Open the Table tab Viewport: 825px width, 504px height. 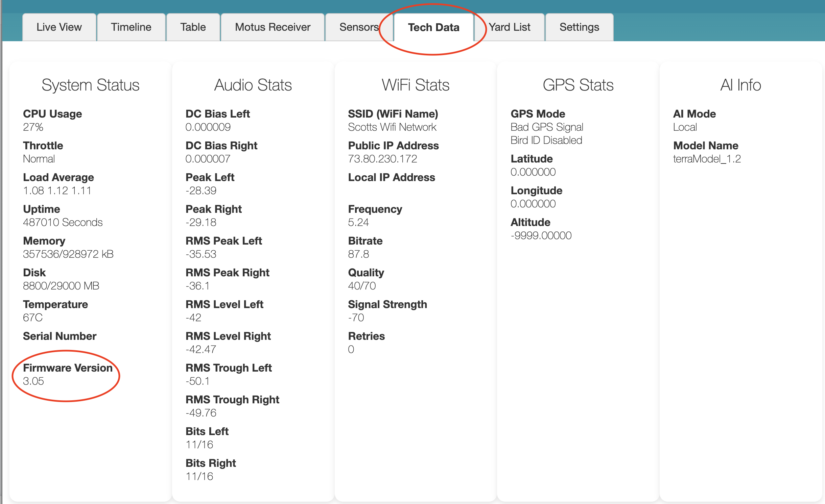tap(193, 27)
